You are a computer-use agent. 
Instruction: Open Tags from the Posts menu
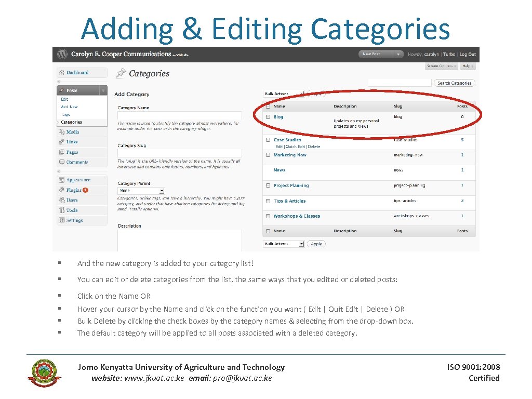tap(63, 114)
